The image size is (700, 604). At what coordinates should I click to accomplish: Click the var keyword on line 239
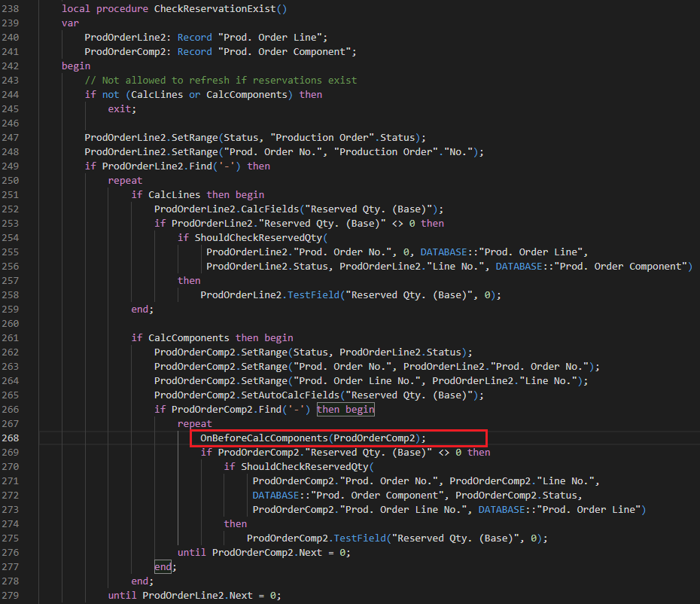(x=69, y=23)
